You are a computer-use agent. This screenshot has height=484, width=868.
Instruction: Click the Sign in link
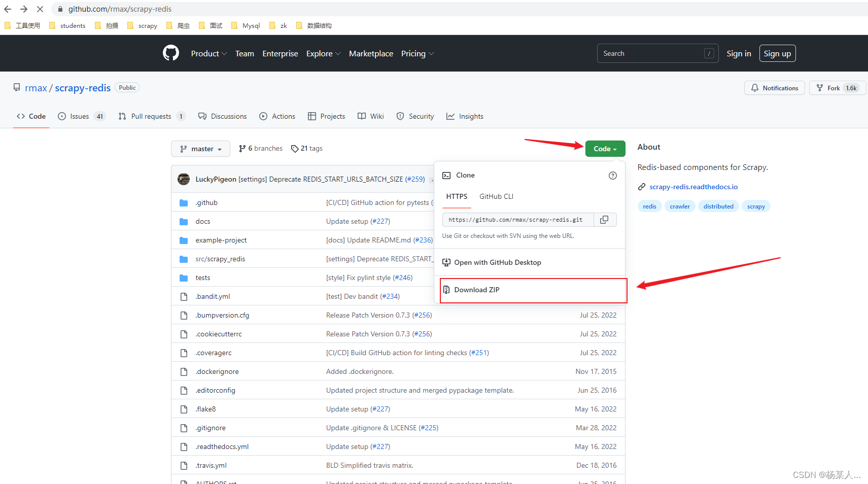point(739,53)
